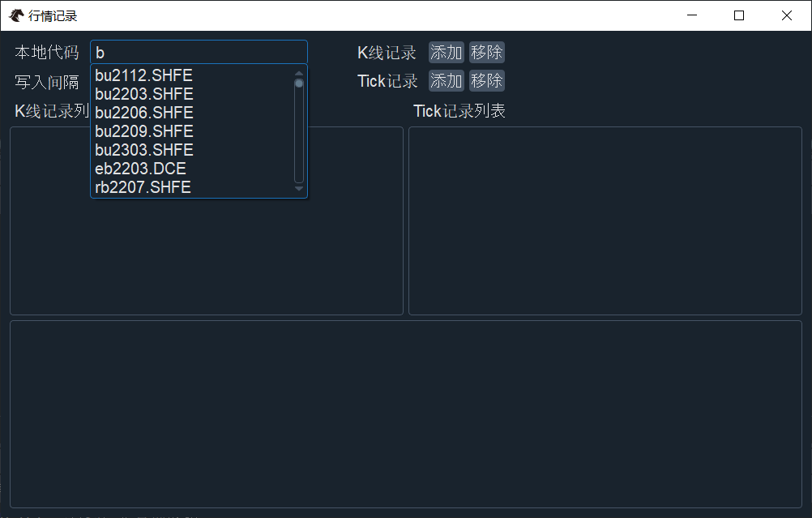Click the 添加 button next to K线记录
812x518 pixels.
446,52
